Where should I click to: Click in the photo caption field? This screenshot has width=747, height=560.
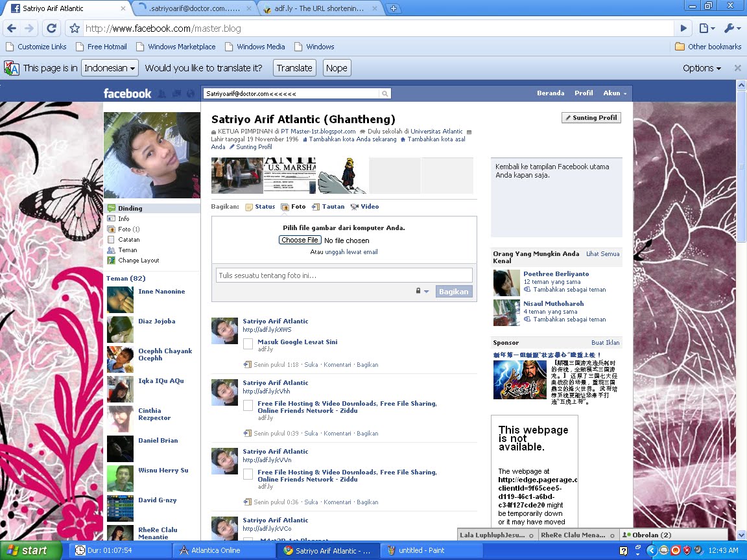point(344,275)
